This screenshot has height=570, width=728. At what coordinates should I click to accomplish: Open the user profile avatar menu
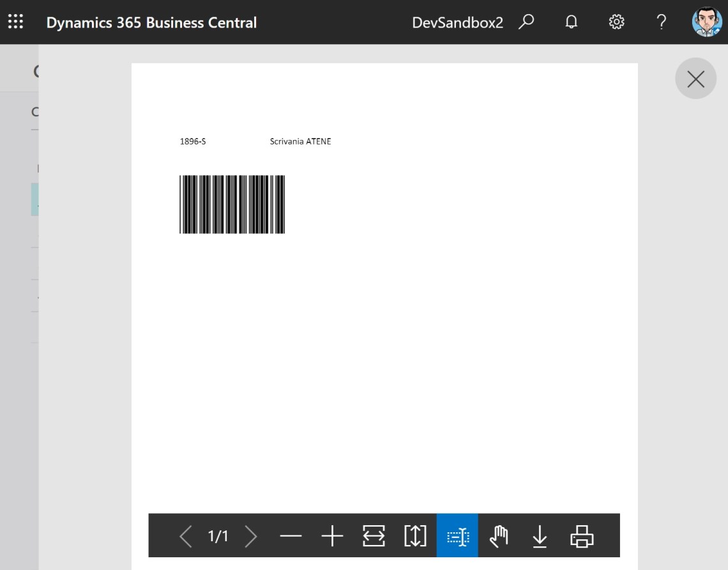click(x=707, y=21)
